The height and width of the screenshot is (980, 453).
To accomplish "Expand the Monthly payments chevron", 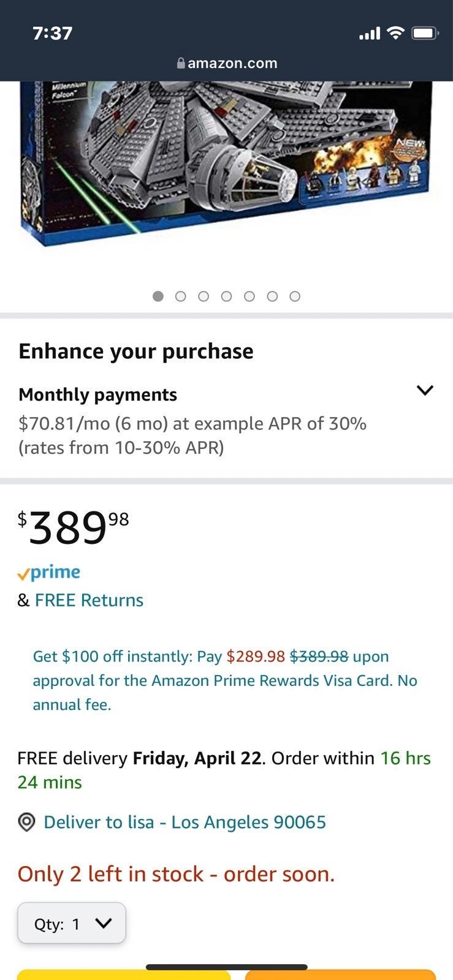I will click(425, 390).
